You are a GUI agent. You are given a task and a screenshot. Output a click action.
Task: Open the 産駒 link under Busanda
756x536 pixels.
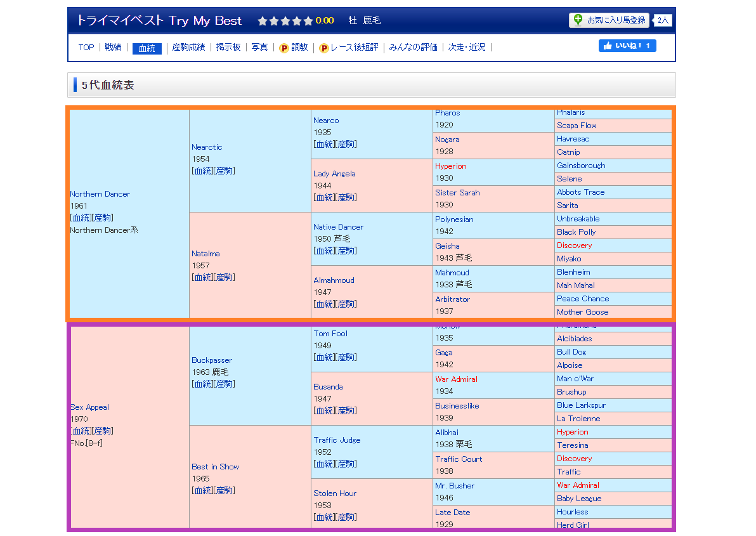[x=346, y=410]
